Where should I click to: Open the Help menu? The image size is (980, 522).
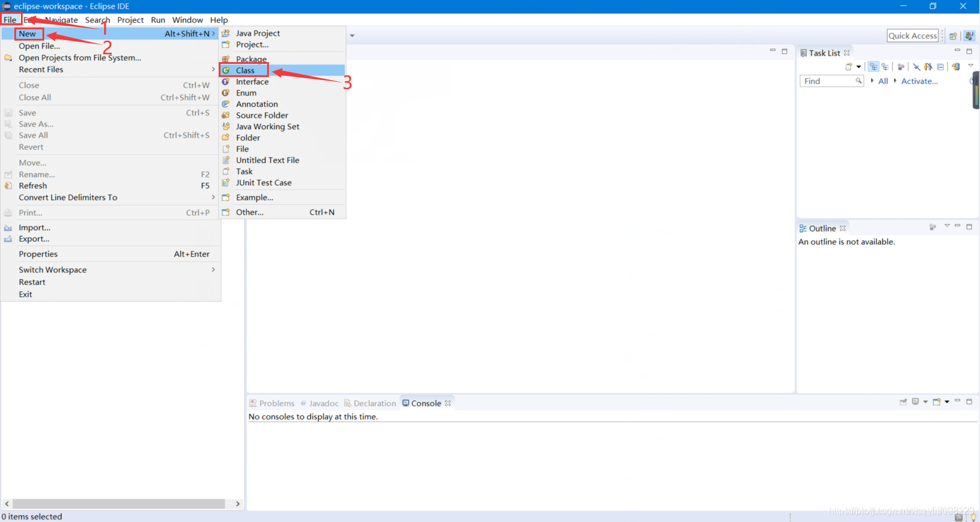coord(219,20)
